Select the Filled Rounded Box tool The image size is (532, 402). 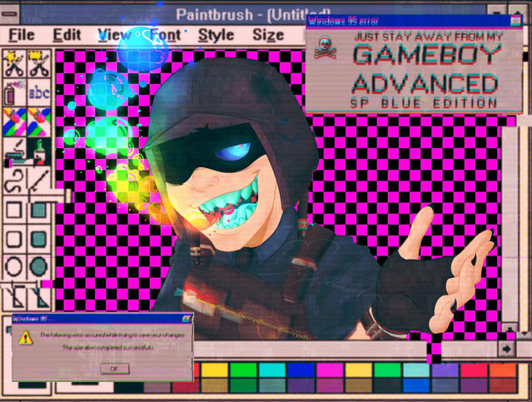point(39,239)
